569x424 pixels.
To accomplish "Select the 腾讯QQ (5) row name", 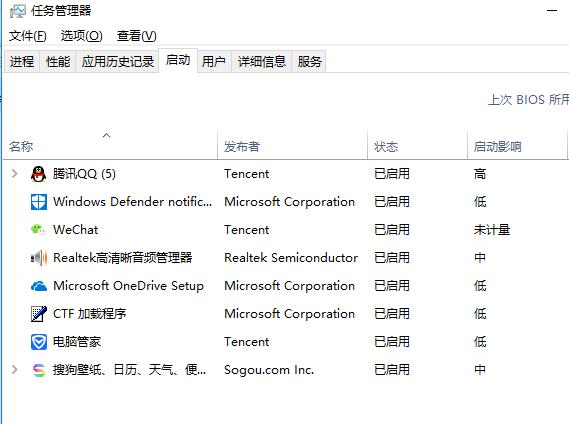I will (84, 174).
